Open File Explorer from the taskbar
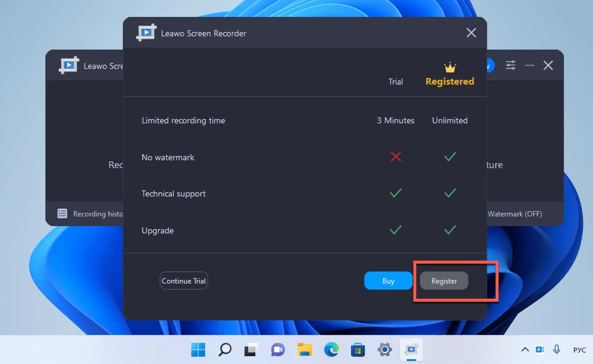Image resolution: width=593 pixels, height=364 pixels. pyautogui.click(x=305, y=349)
